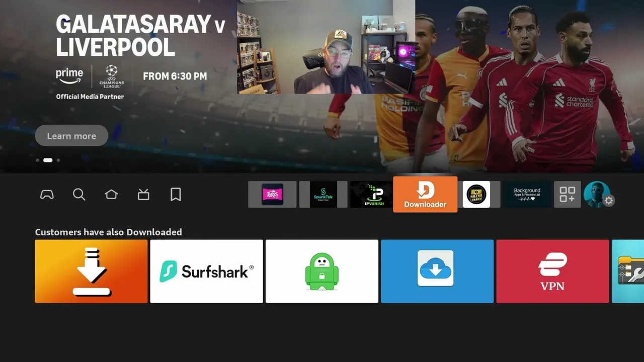Screen dimensions: 644x362
Task: Click the webcam overlay video
Action: tap(326, 47)
